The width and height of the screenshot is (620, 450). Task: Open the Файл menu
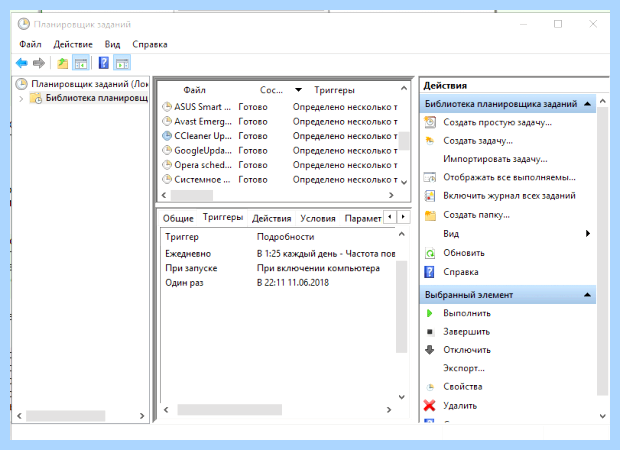30,44
